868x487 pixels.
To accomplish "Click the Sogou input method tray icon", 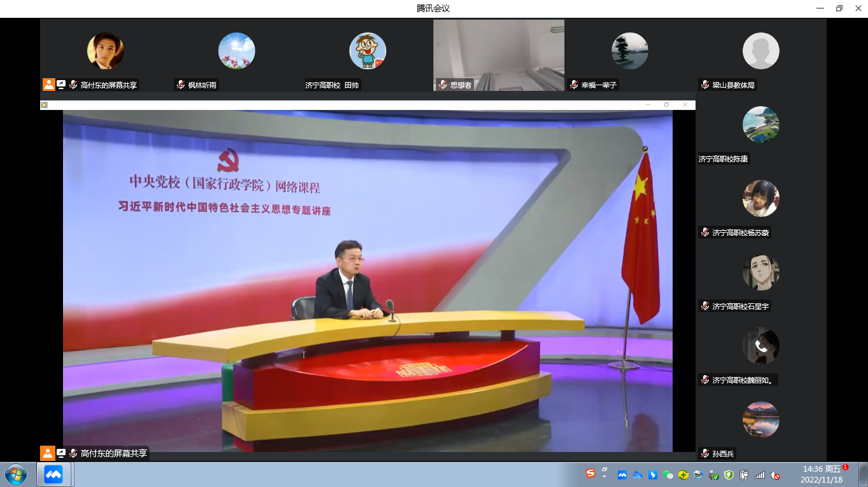I will click(x=590, y=474).
